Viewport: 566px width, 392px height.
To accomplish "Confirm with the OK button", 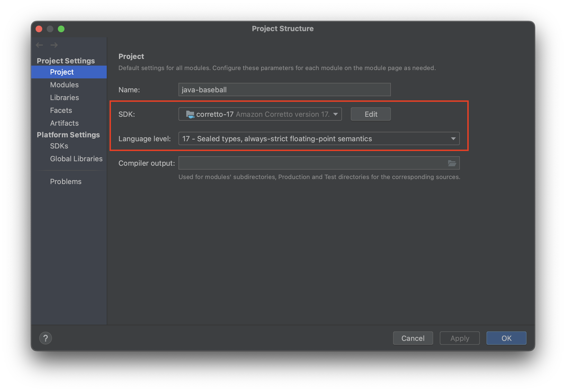I will coord(506,338).
